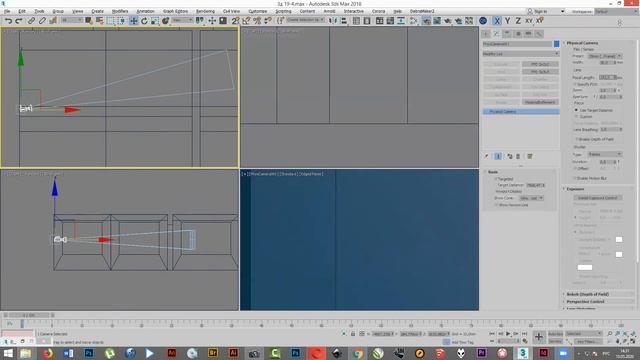Screen dimensions: 640x360
Task: Switch to the Hierarchy command panel tab
Action: point(507,34)
